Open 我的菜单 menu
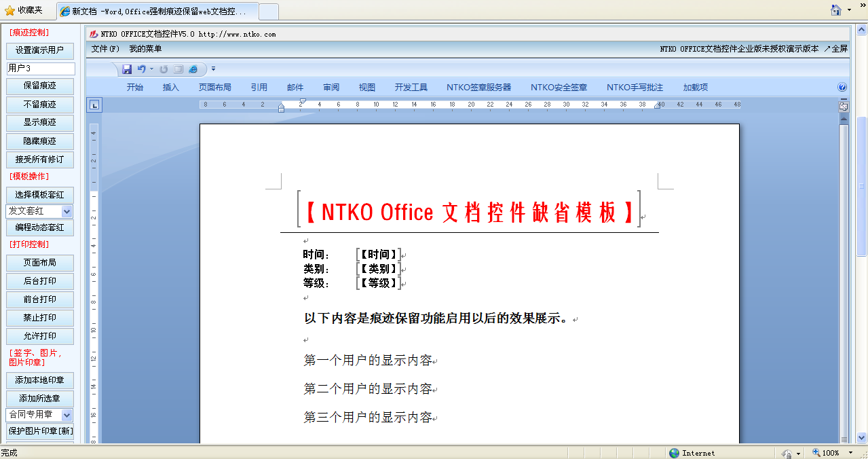Viewport: 868px width, 459px height. coord(145,49)
